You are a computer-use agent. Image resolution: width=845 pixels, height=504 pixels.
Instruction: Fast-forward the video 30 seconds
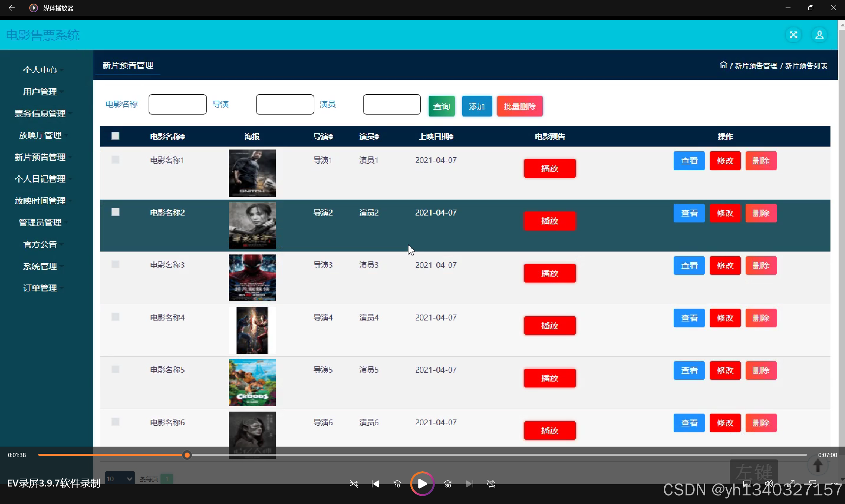pyautogui.click(x=447, y=484)
